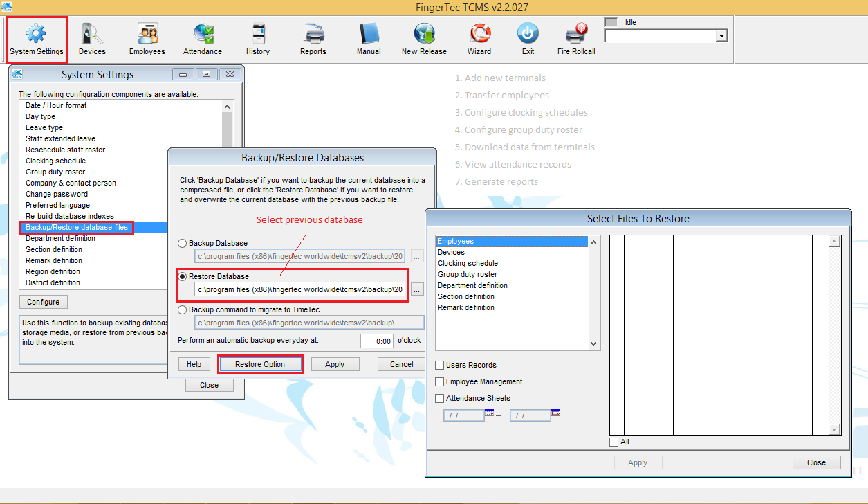This screenshot has width=868, height=504.
Task: Click into Restore Database path field
Action: 301,289
